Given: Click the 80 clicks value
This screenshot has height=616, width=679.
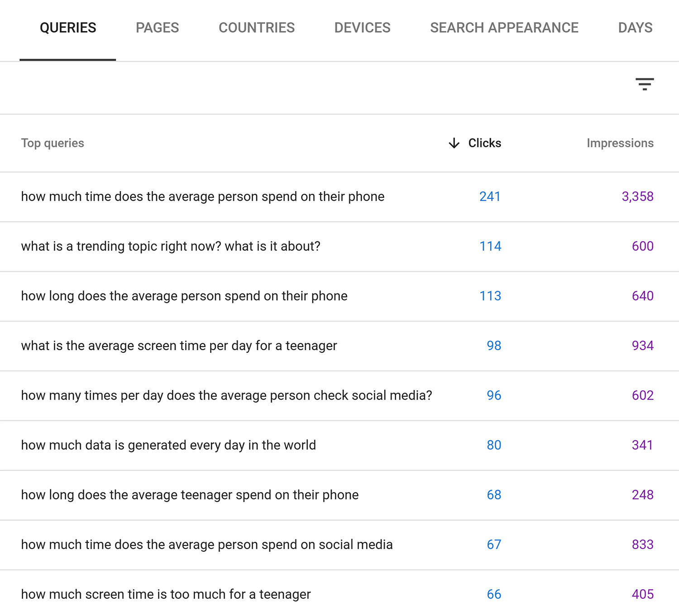Looking at the screenshot, I should [x=494, y=445].
